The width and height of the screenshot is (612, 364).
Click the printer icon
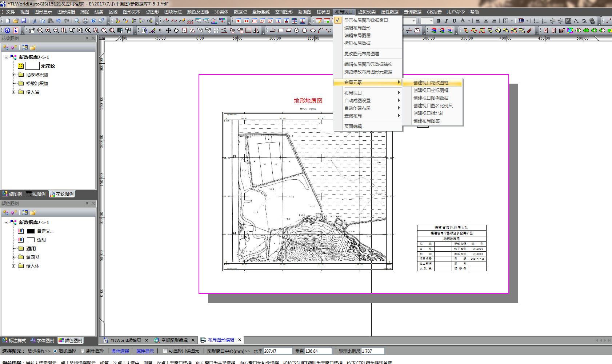coord(85,21)
